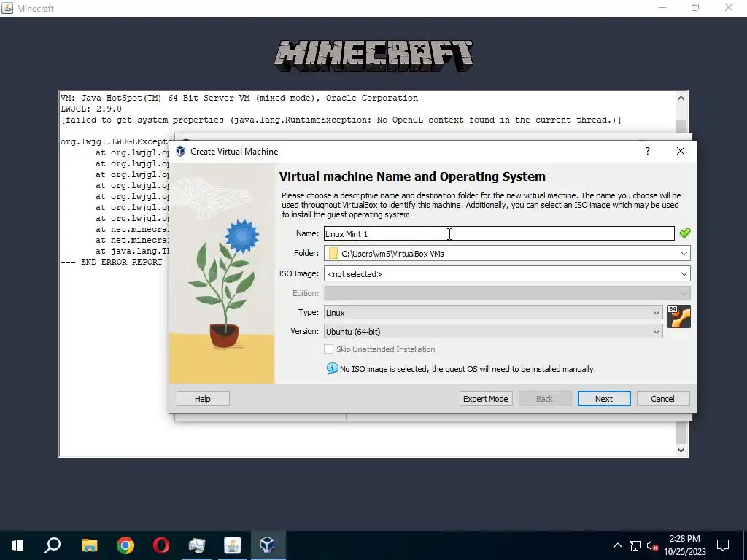Image resolution: width=747 pixels, height=560 pixels.
Task: Click the 'LWJGL: 2.9.0' line in the log
Action: click(91, 109)
